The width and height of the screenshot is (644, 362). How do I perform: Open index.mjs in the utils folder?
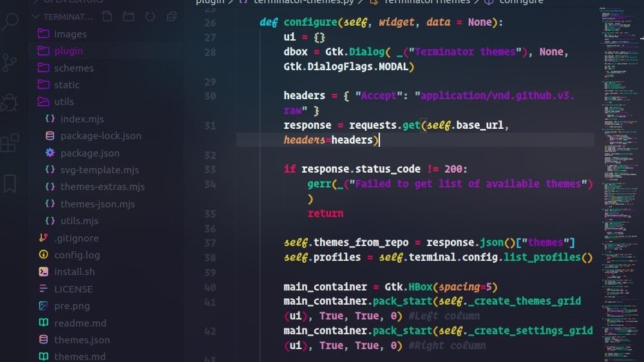(x=82, y=119)
